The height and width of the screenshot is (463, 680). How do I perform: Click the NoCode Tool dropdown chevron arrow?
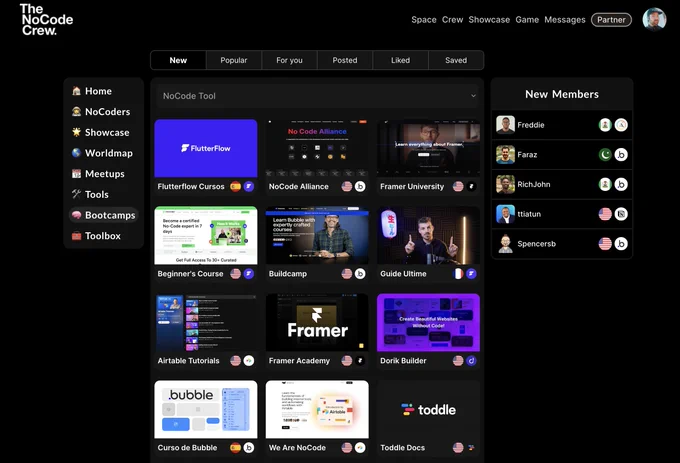tap(473, 96)
